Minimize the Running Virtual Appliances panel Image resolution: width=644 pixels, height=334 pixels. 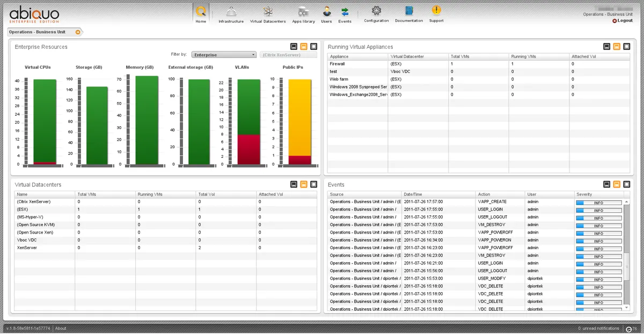606,47
